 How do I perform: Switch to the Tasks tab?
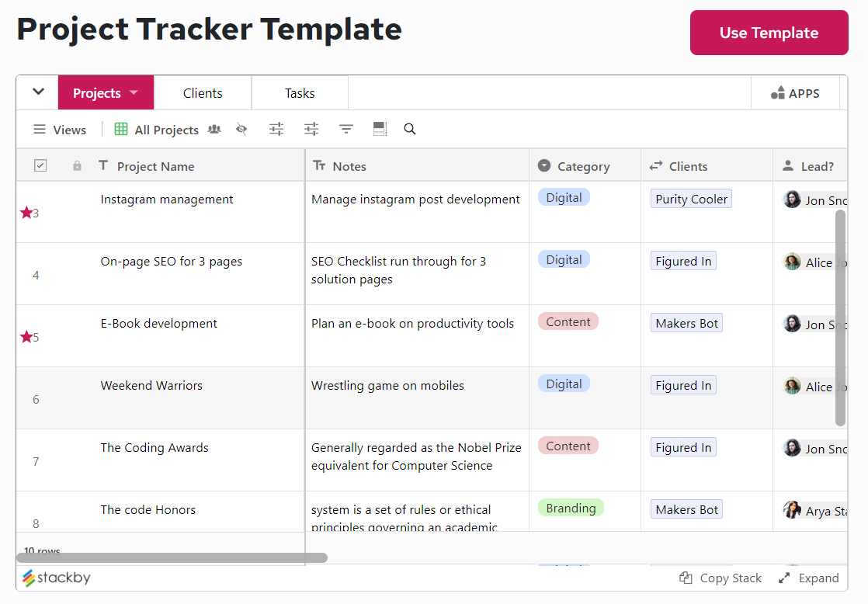300,92
